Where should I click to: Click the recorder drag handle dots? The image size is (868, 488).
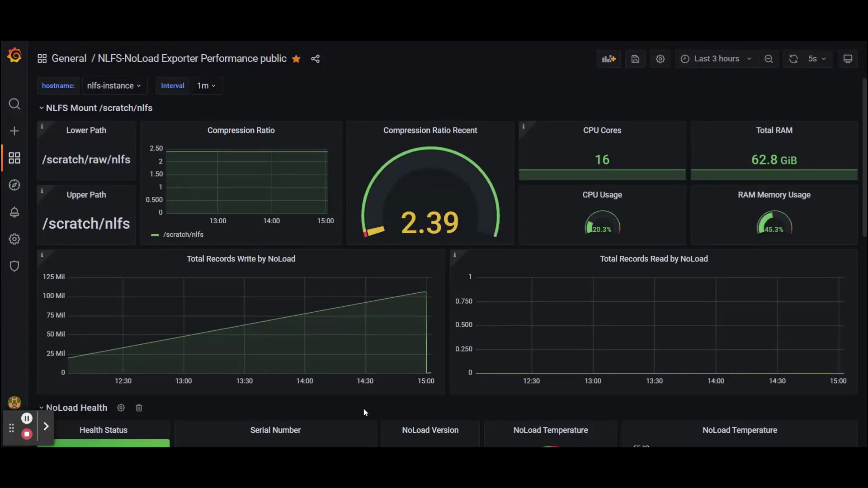(x=11, y=428)
